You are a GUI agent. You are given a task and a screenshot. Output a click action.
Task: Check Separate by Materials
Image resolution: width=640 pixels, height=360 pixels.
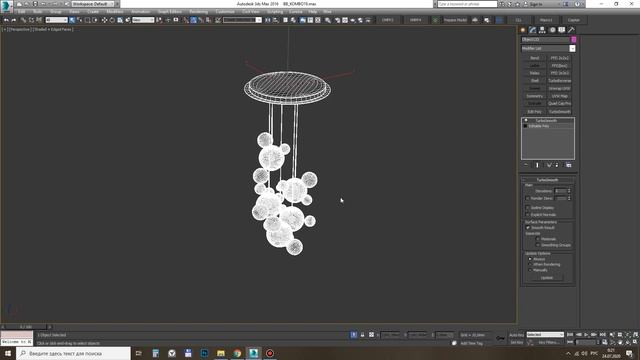tap(538, 239)
